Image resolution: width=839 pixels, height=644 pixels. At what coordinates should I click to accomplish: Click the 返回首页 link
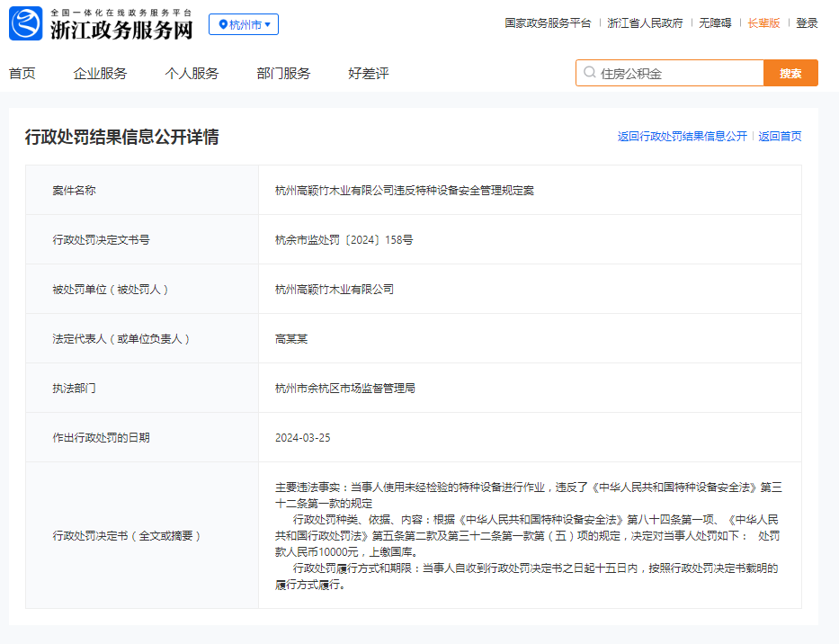[780, 137]
